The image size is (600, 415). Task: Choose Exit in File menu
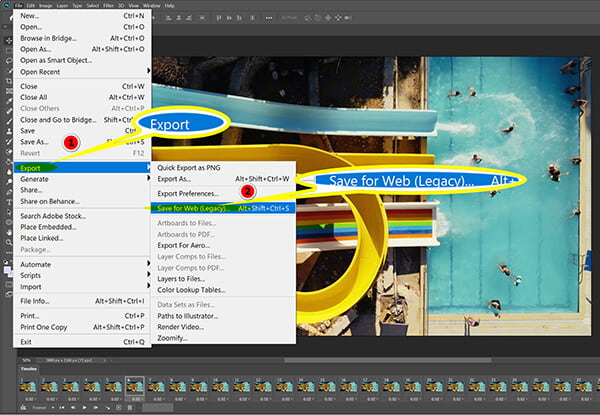click(82, 342)
